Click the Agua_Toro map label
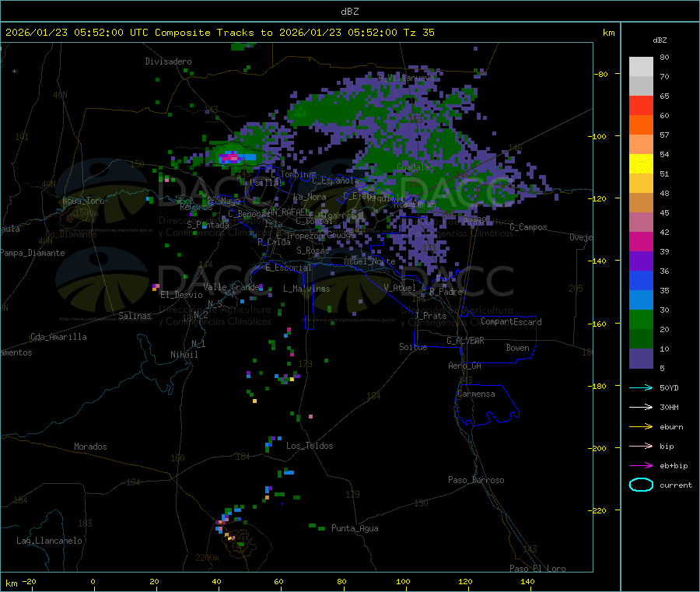 [83, 201]
